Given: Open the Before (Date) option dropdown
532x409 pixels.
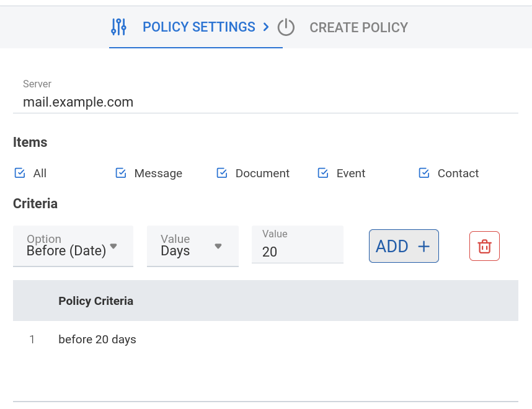Looking at the screenshot, I should pos(73,246).
